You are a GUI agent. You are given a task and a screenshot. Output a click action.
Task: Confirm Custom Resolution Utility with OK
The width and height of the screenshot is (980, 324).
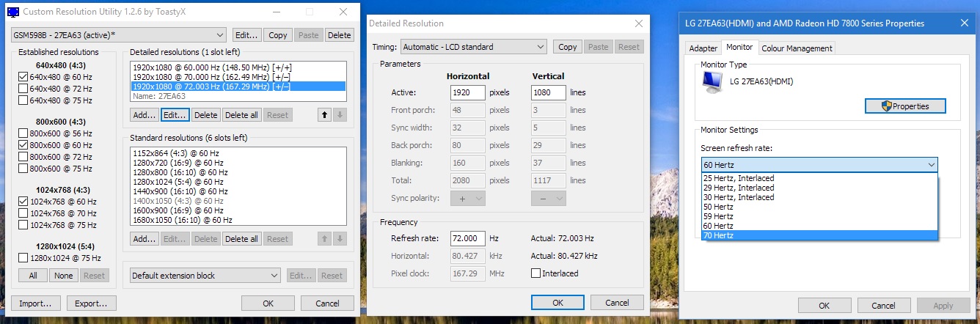click(268, 303)
